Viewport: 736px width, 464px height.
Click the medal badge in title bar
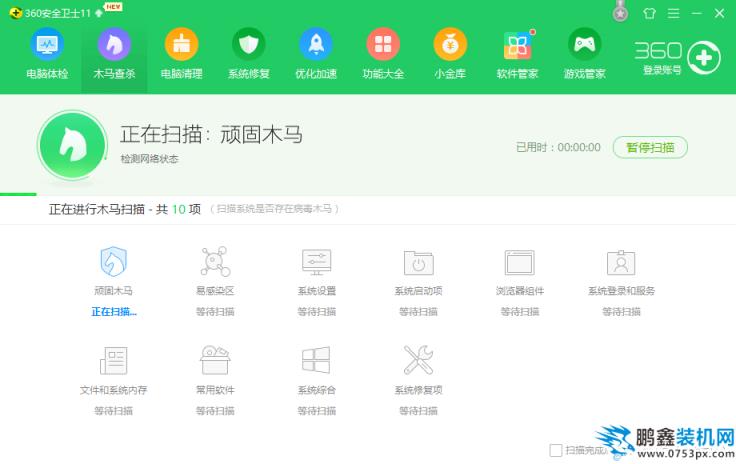621,11
